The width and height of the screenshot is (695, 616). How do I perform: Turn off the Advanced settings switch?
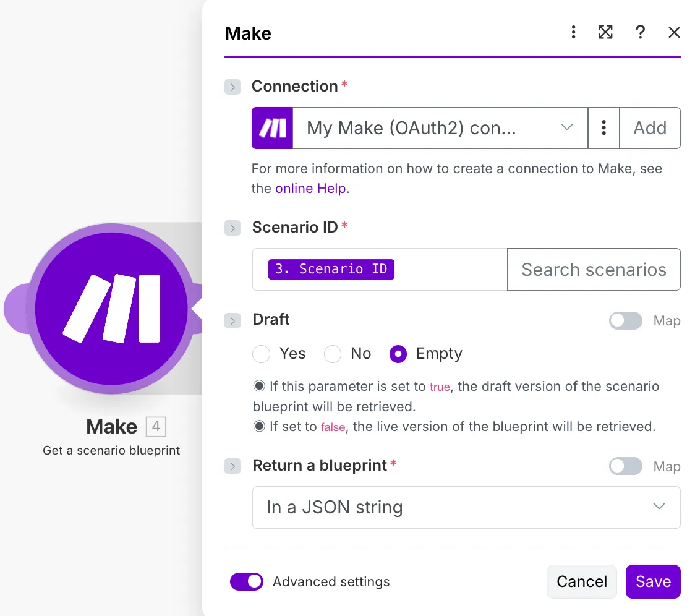(x=247, y=581)
